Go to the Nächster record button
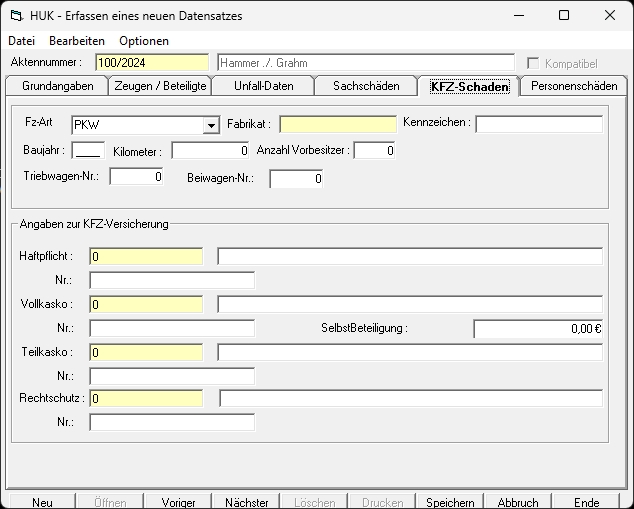This screenshot has width=634, height=509. pyautogui.click(x=246, y=502)
